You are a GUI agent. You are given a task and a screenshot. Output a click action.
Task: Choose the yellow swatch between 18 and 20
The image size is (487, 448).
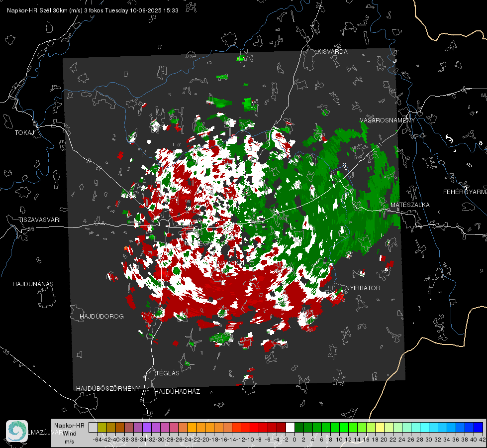point(380,427)
